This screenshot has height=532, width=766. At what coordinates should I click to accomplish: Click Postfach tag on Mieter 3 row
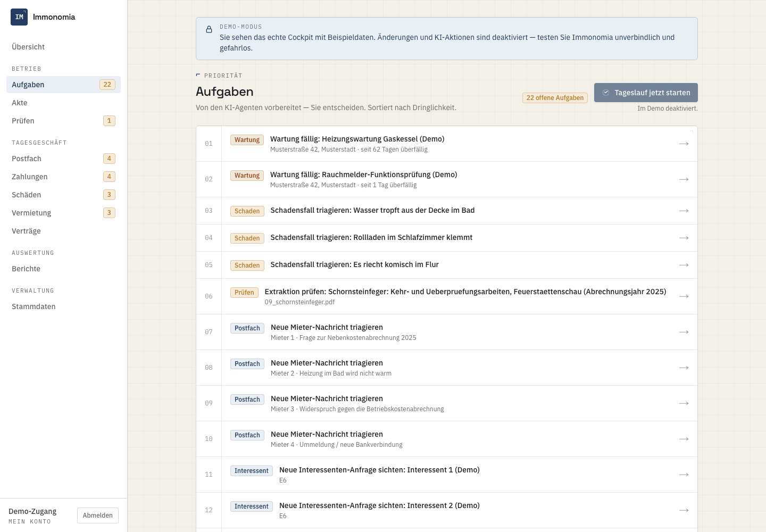tap(247, 400)
